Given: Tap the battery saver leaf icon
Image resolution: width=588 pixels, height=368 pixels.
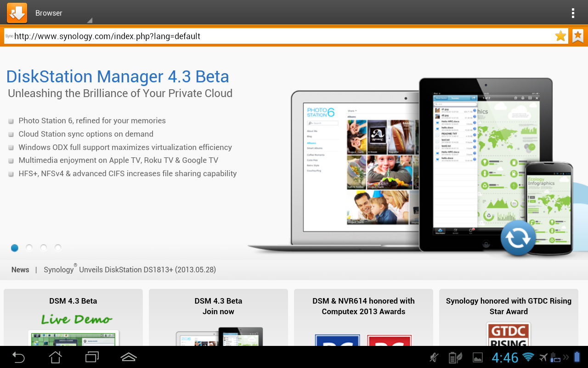Looking at the screenshot, I should point(455,357).
